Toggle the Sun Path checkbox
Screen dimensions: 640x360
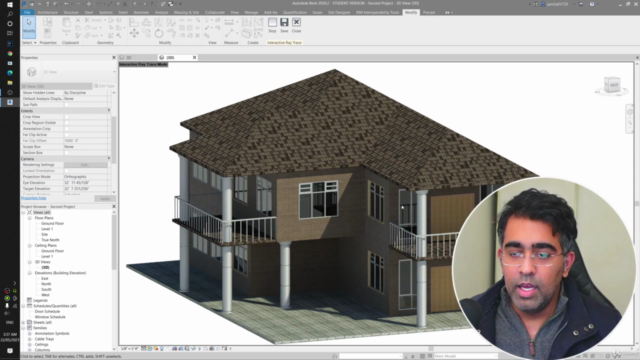click(x=67, y=105)
